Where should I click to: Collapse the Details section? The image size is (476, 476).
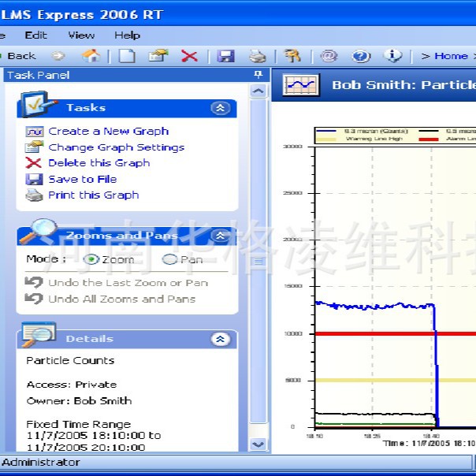click(221, 339)
